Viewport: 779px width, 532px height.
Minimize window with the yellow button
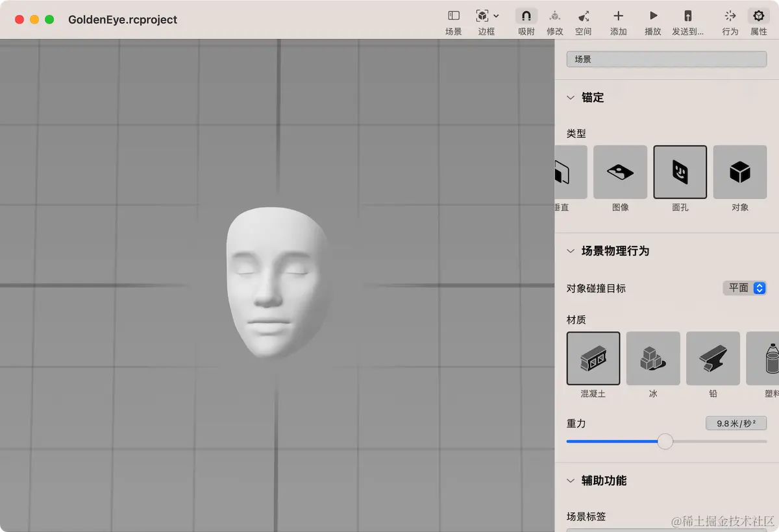tap(34, 19)
